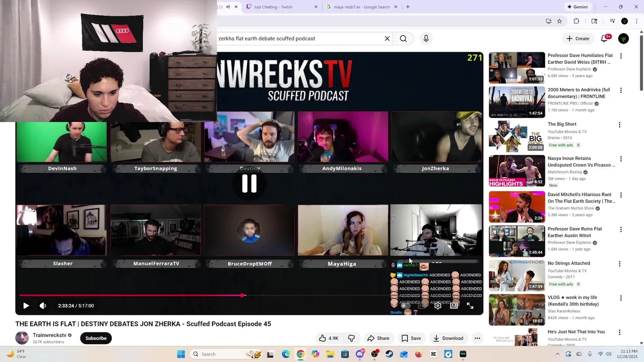Image resolution: width=644 pixels, height=362 pixels.
Task: Open YouTube notifications bell
Action: (605, 38)
